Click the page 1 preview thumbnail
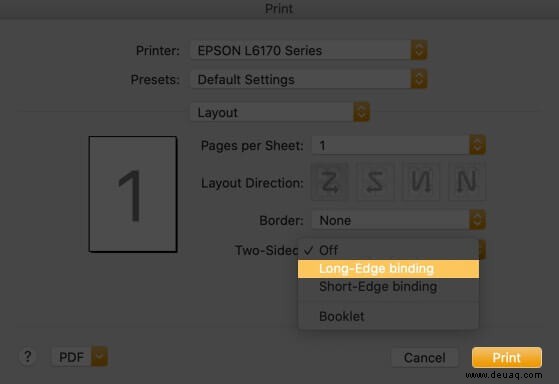 133,194
